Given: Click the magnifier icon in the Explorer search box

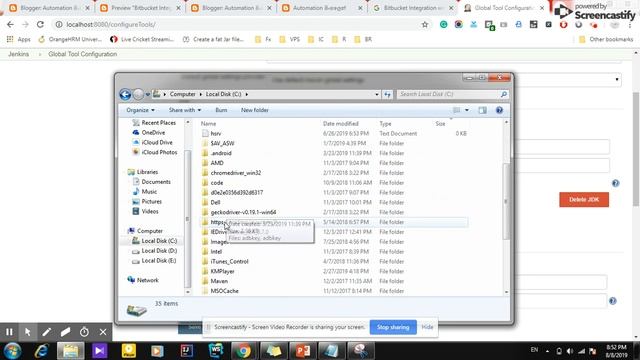Looking at the screenshot, I should point(504,94).
